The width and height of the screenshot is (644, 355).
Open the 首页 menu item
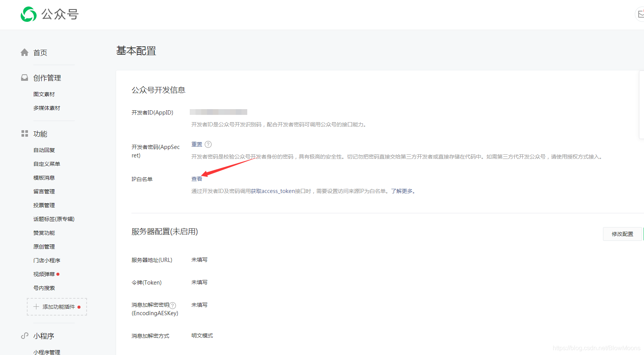click(40, 52)
